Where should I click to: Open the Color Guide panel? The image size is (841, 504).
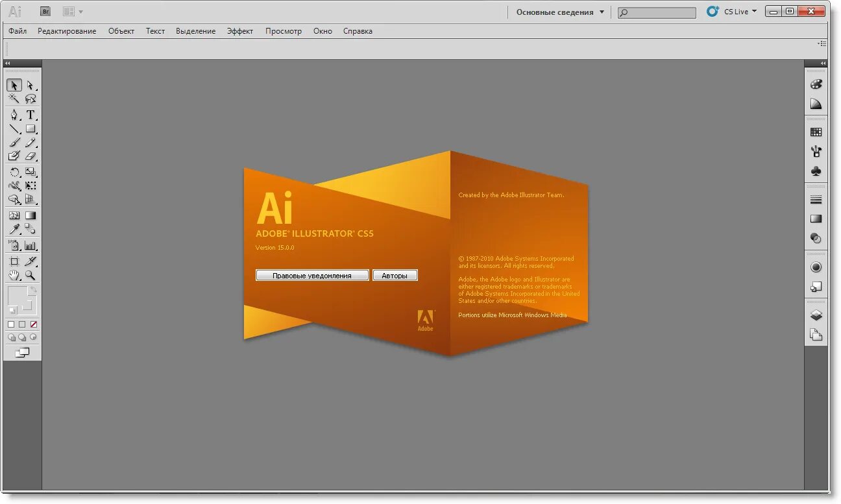[x=816, y=104]
